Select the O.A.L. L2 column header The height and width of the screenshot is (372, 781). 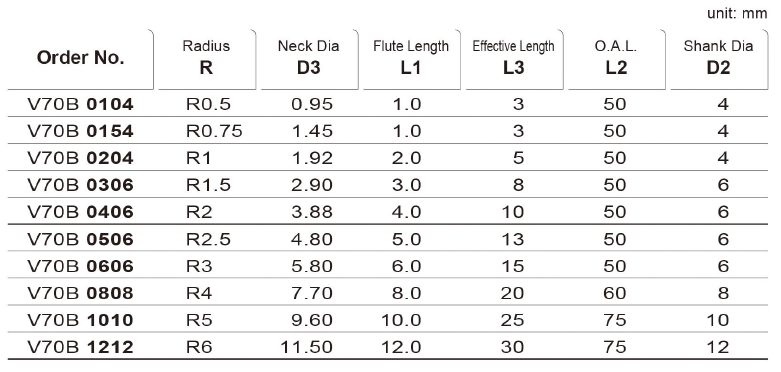point(616,58)
